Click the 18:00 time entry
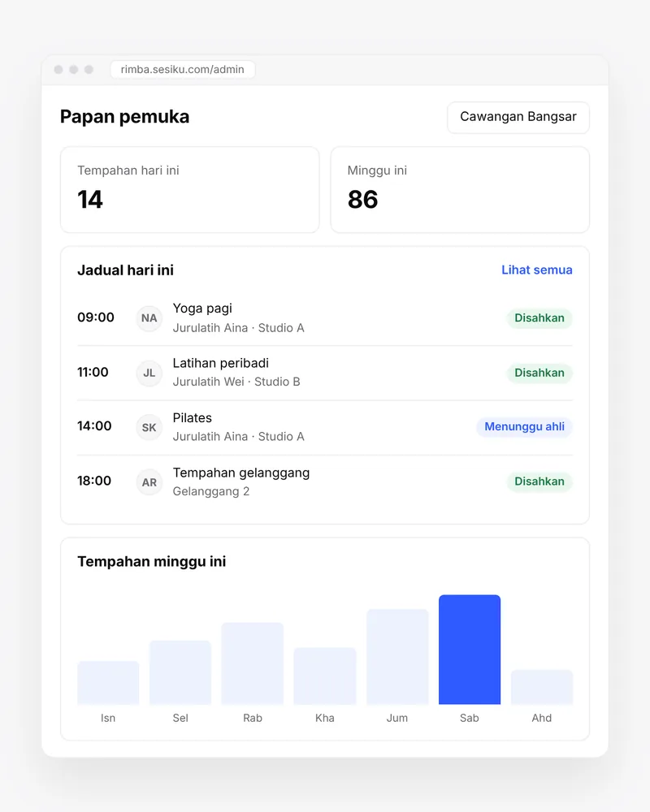This screenshot has width=650, height=812. pos(94,481)
